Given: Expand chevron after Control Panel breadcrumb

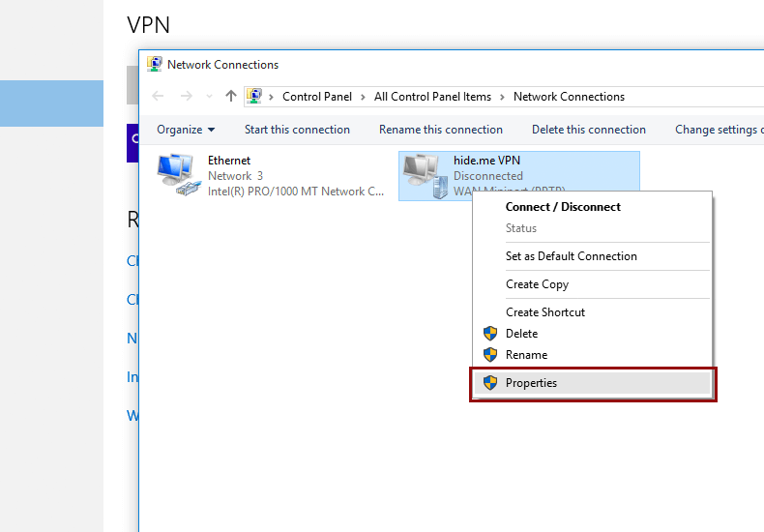Looking at the screenshot, I should coord(363,97).
